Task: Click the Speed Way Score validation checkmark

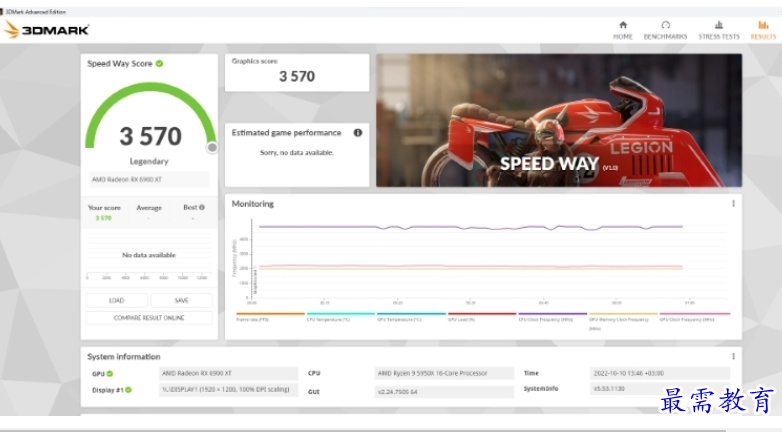Action: click(159, 63)
